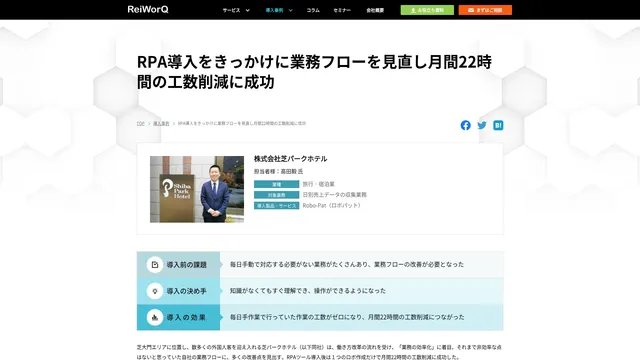Screen dimensions: 640x360
Task: Go to the セミナー page
Action: tap(342, 10)
